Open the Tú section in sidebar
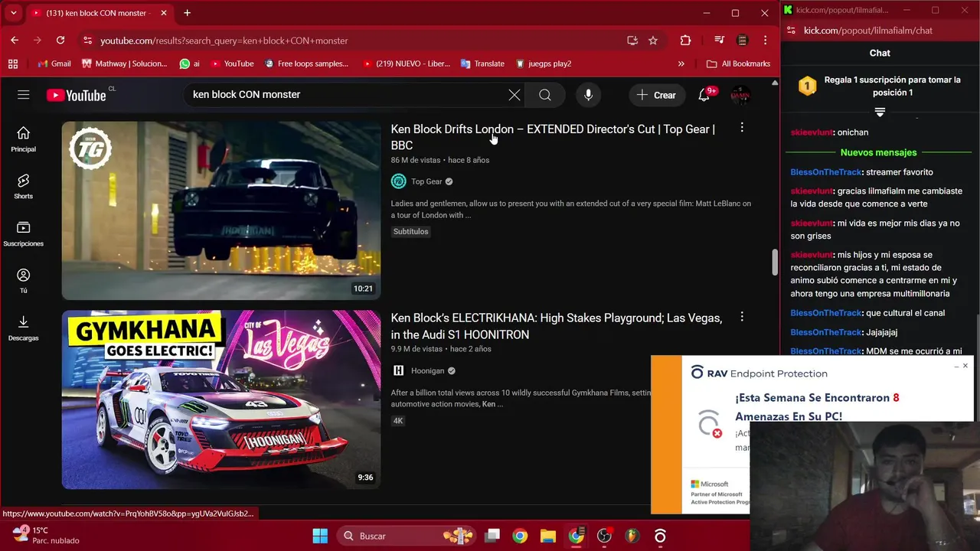This screenshot has width=980, height=551. click(x=23, y=281)
